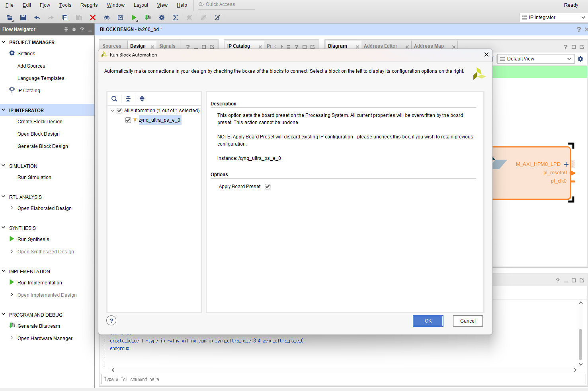Image resolution: width=588 pixels, height=391 pixels.
Task: Open the File menu
Action: tap(9, 5)
